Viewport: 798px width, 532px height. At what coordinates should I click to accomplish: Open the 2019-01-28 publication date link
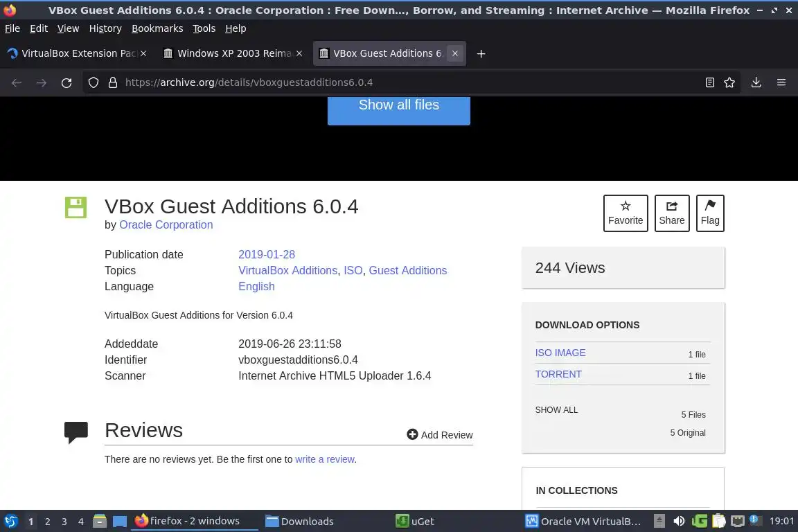[x=267, y=254]
